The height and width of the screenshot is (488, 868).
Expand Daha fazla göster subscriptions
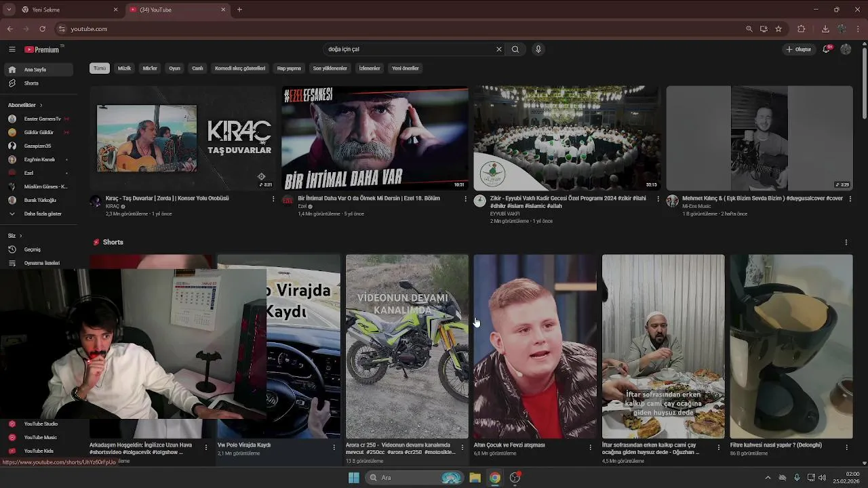(x=39, y=213)
